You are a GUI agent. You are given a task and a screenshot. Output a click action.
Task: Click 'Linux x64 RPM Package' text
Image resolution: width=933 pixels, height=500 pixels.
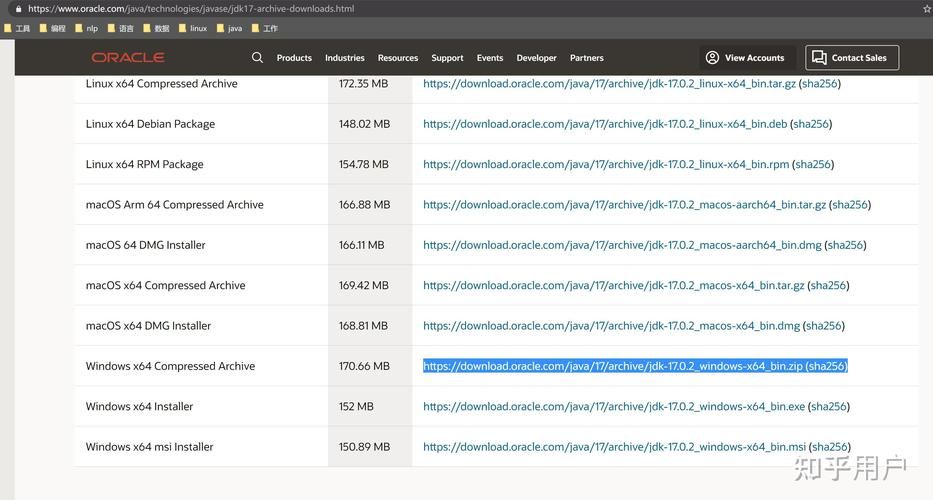pyautogui.click(x=145, y=165)
